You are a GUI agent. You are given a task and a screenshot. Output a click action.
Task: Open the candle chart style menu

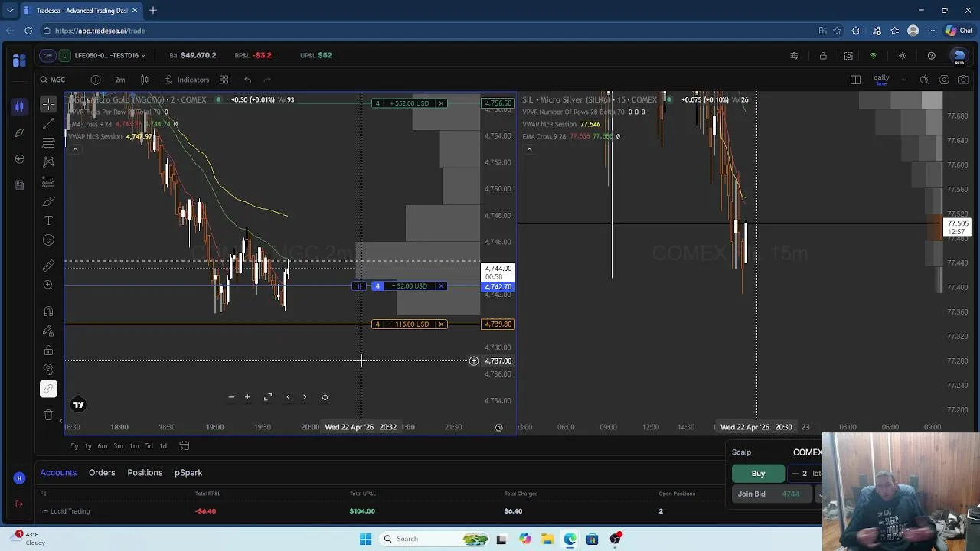145,80
